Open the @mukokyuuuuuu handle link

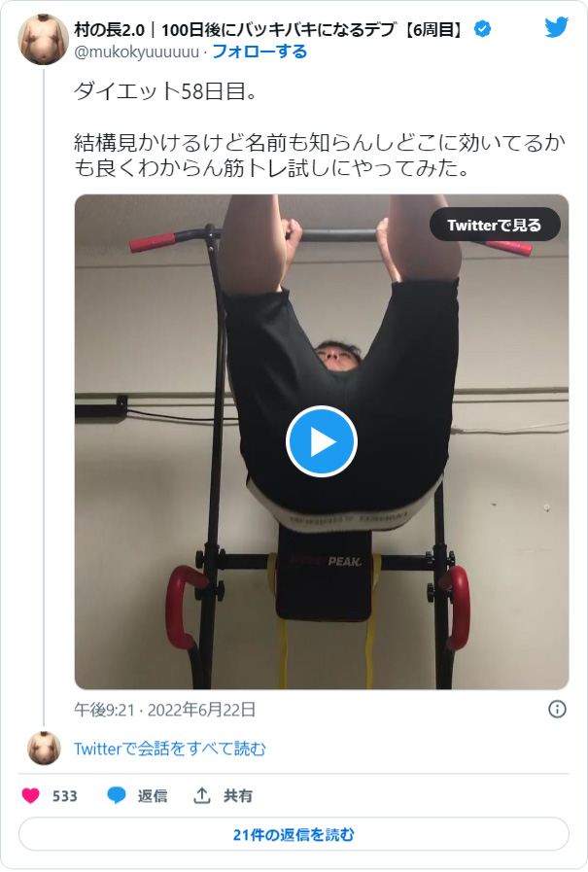click(137, 52)
